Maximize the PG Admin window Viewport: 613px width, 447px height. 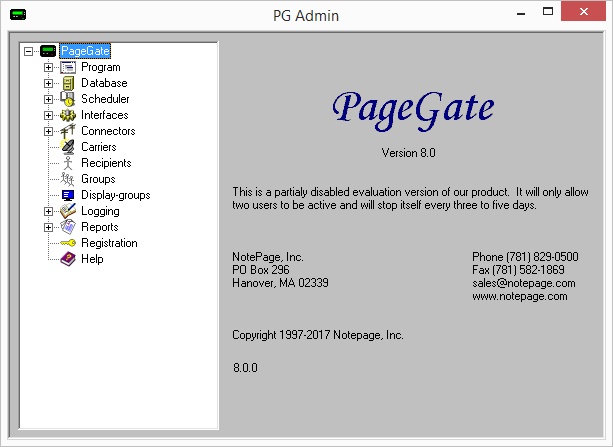coord(548,12)
